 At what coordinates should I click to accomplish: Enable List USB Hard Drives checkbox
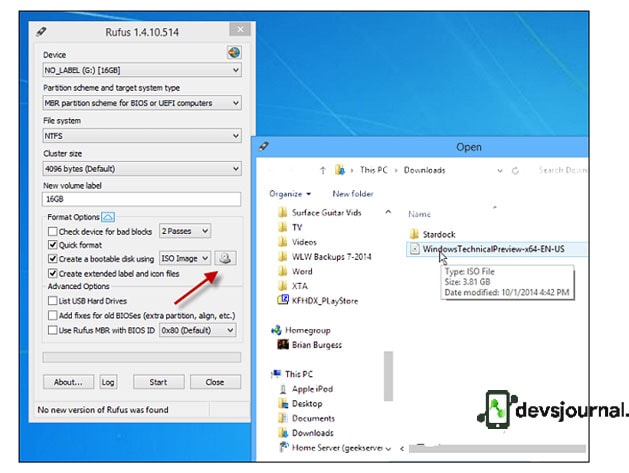tap(52, 300)
